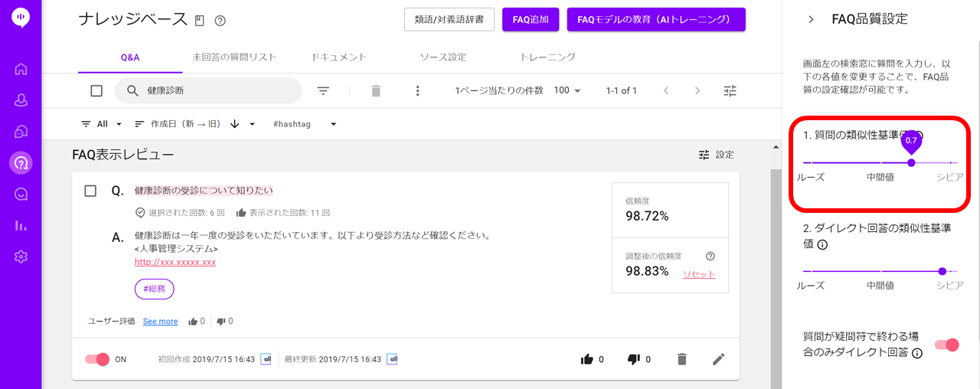Image resolution: width=980 pixels, height=389 pixels.
Task: Toggle the FAQ ON switch
Action: pos(97,359)
